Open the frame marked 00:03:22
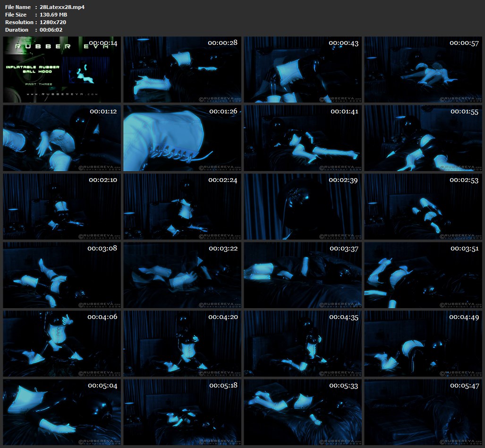The height and width of the screenshot is (448, 485). click(182, 275)
